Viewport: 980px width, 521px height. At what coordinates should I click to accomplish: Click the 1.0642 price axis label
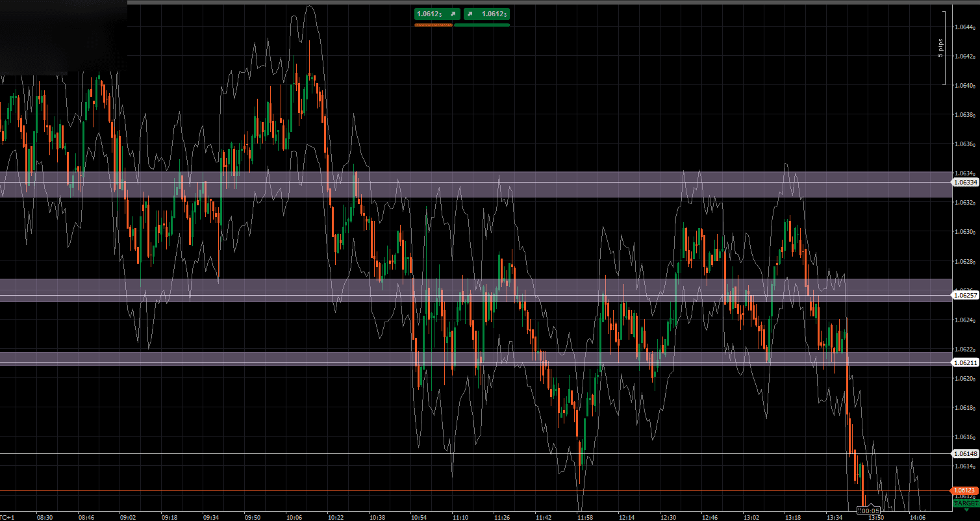[964, 57]
